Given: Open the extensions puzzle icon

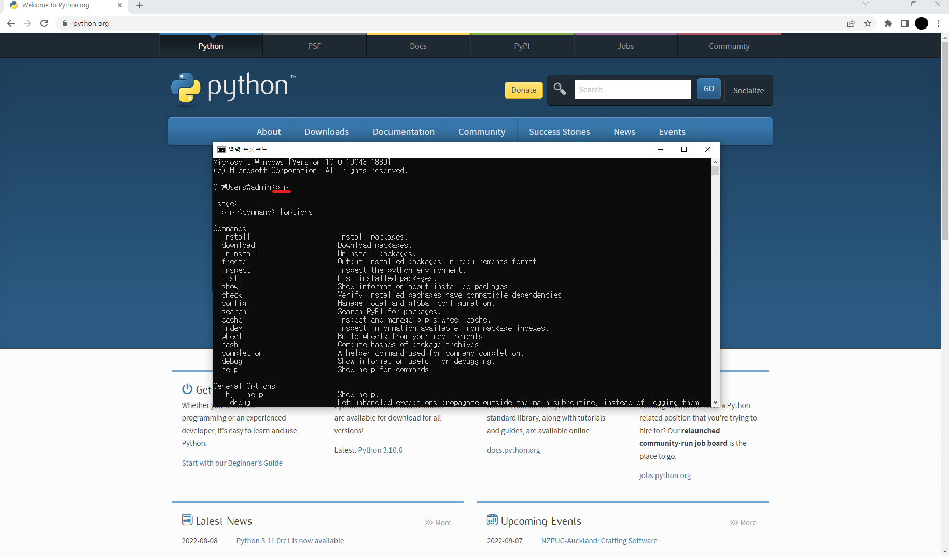Looking at the screenshot, I should coord(888,23).
